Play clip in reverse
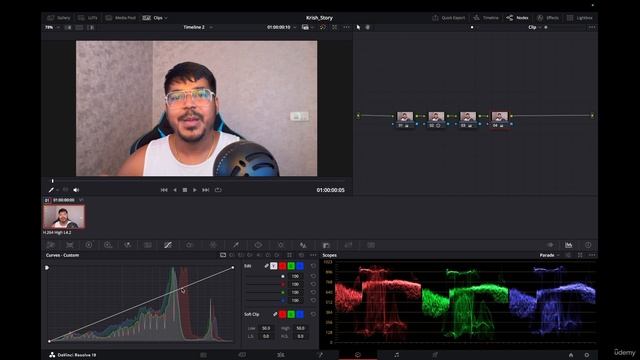The height and width of the screenshot is (360, 640). pos(175,190)
